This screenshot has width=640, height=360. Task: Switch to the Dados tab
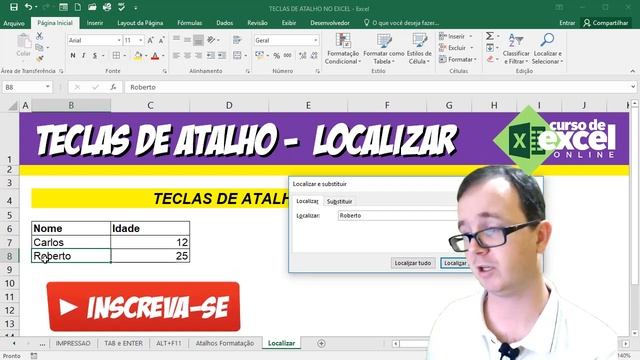point(224,23)
